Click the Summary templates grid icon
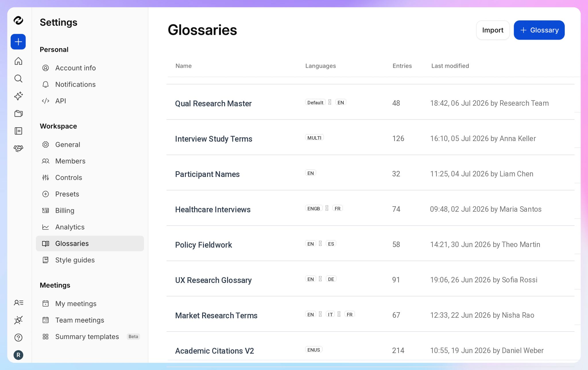Screen dimensions: 588x370 coord(46,337)
